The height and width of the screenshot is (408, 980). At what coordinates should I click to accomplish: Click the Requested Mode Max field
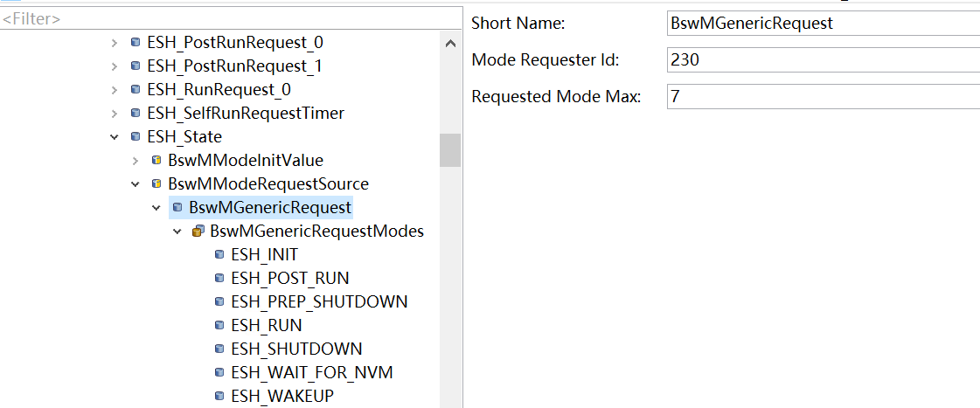(824, 97)
